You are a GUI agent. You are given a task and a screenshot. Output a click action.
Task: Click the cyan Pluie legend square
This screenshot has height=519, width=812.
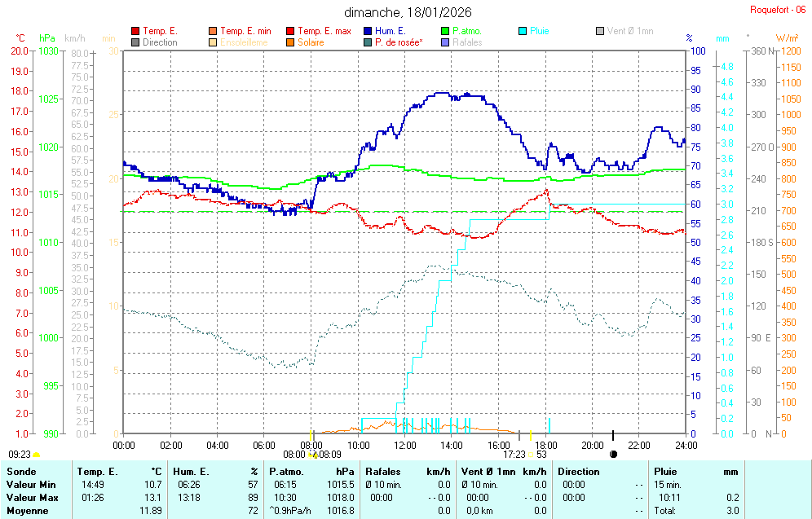[x=523, y=31]
